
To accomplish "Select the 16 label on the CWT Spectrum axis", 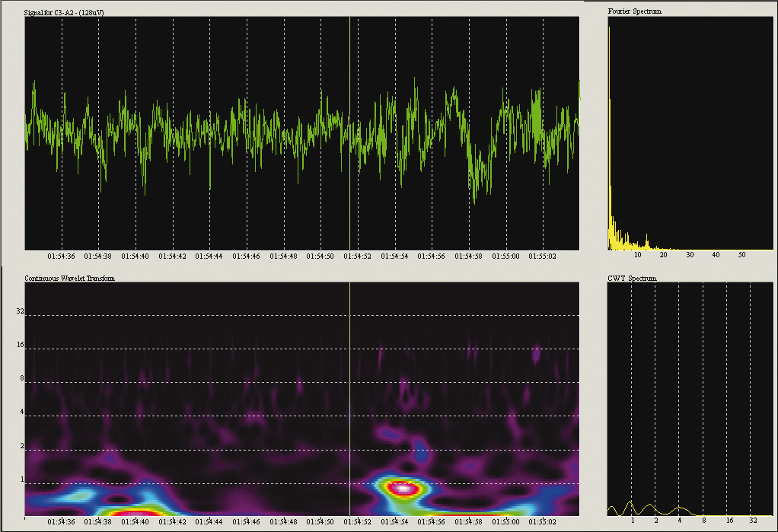I will (x=729, y=521).
